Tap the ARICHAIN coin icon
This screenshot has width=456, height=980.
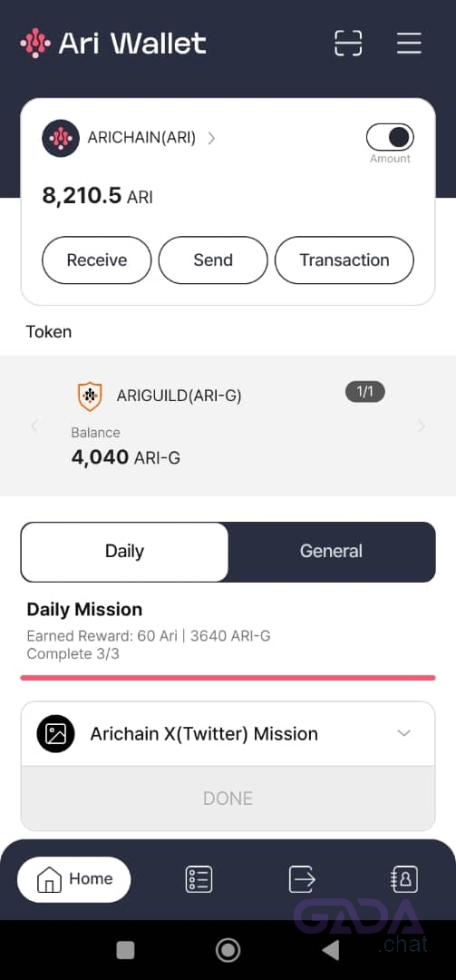click(61, 138)
